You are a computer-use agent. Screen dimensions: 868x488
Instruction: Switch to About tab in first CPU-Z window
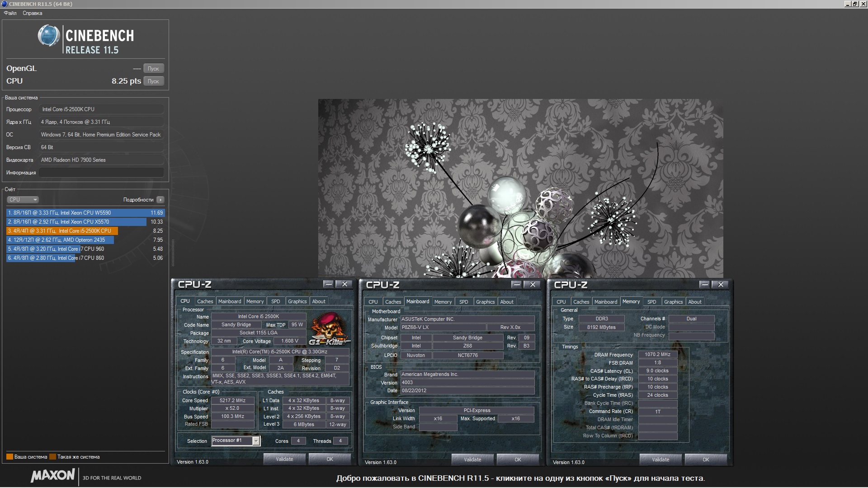(319, 301)
